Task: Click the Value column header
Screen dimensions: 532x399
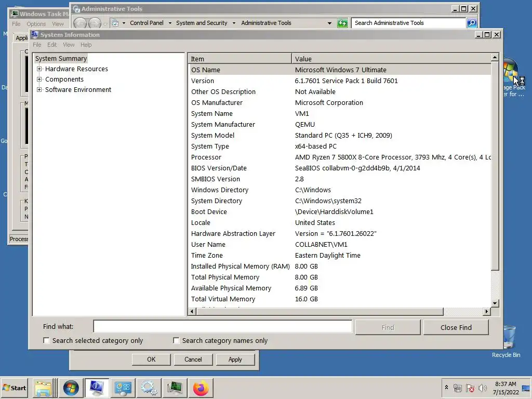Action: 391,59
